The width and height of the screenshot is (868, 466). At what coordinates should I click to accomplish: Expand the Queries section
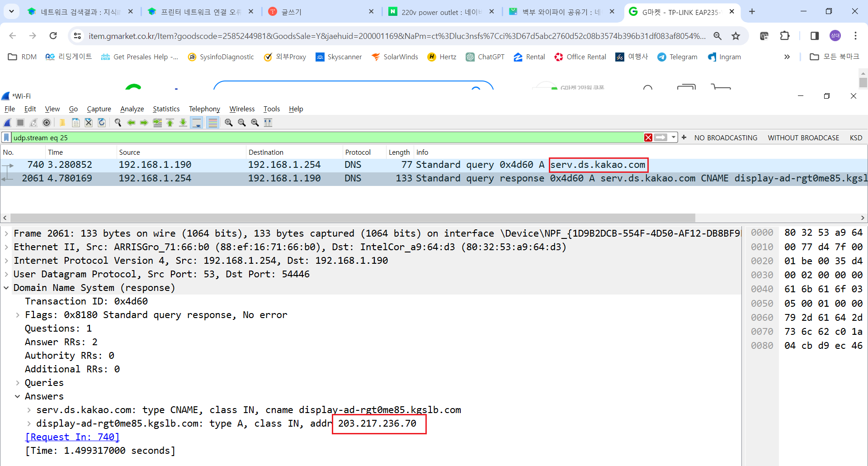(18, 383)
